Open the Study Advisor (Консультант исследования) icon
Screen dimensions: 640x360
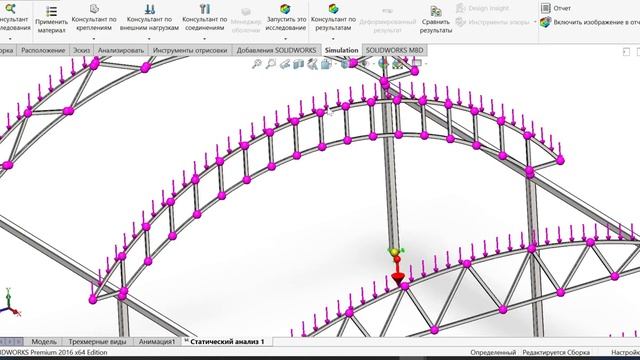coord(10,9)
